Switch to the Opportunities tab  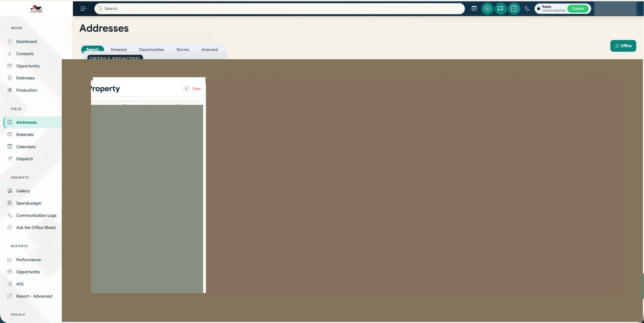[152, 49]
